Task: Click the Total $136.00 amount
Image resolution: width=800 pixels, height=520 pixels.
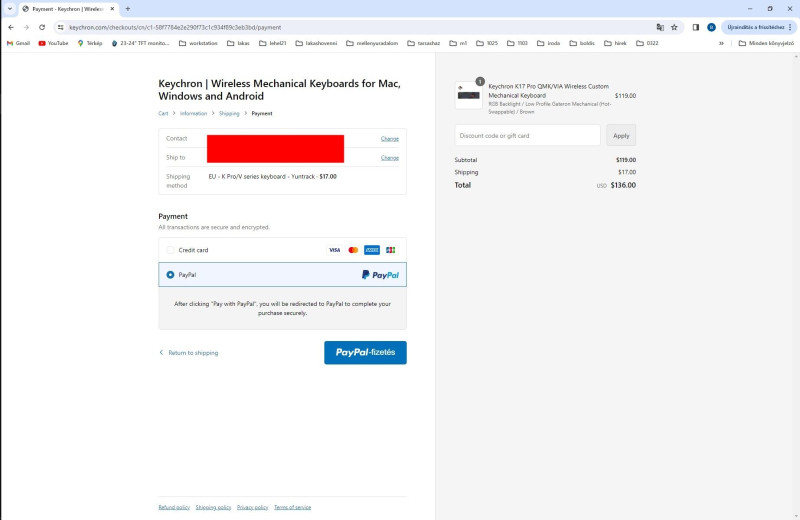Action: click(x=623, y=185)
